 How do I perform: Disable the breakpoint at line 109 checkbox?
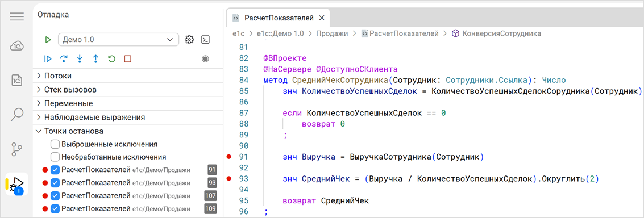[55, 208]
